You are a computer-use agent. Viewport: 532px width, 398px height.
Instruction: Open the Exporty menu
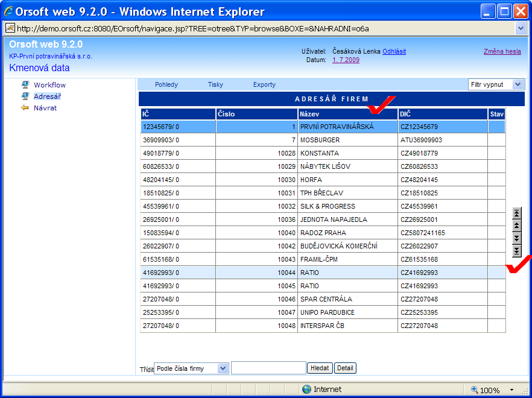point(264,84)
